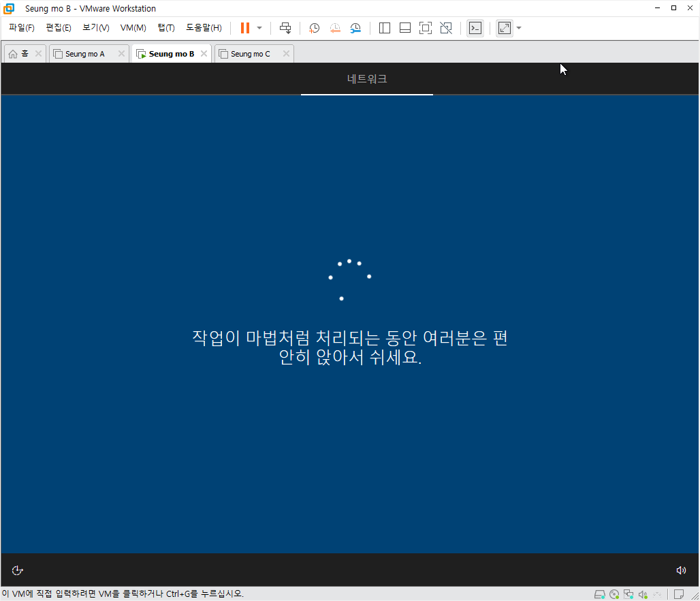Viewport: 700px width, 601px height.
Task: Click the network adapter status icon
Action: (629, 594)
